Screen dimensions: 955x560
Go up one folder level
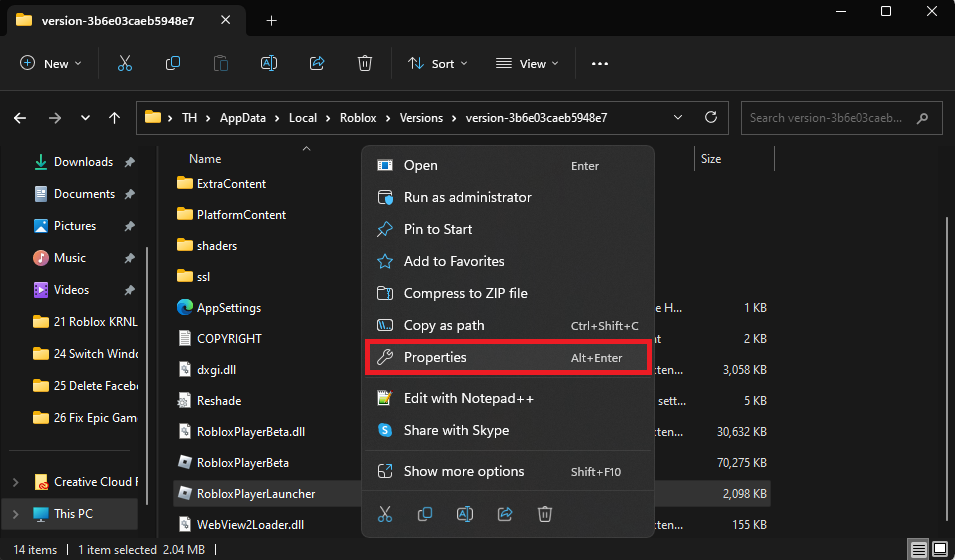point(114,118)
